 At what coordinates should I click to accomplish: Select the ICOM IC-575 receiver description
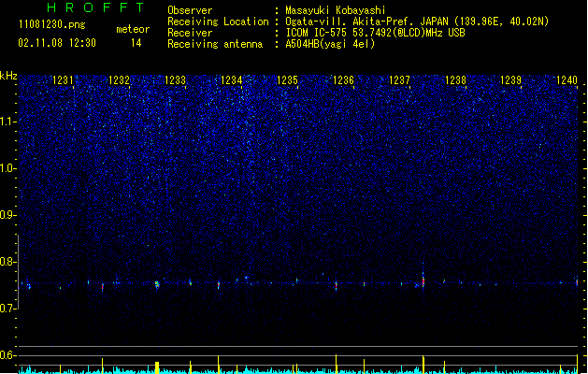coord(375,33)
